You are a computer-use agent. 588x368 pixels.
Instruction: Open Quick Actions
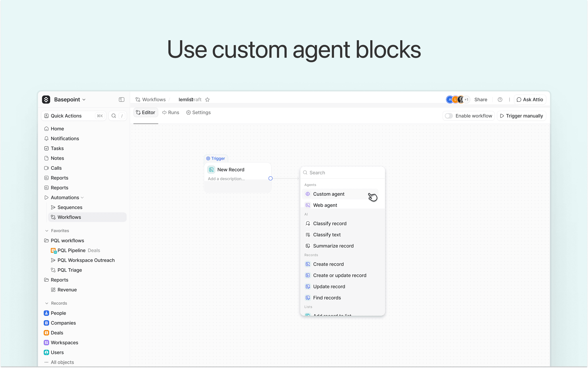[74, 116]
